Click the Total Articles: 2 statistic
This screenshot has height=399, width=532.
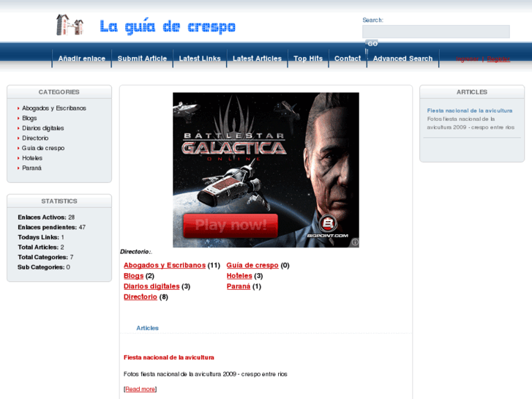coord(41,247)
